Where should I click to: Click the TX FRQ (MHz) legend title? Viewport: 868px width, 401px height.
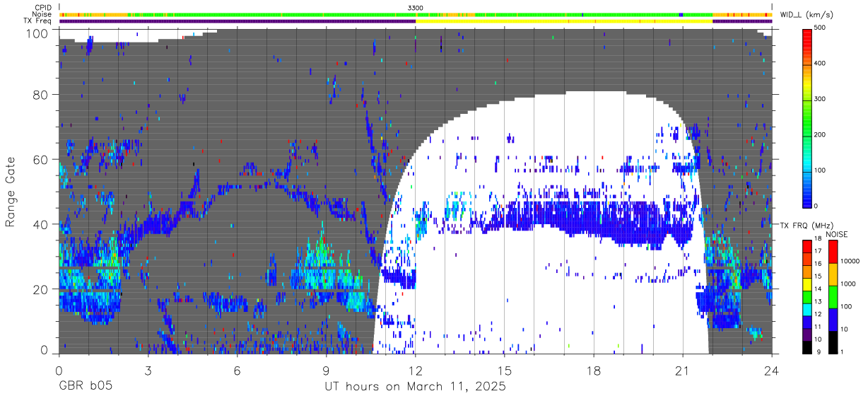pyautogui.click(x=808, y=225)
